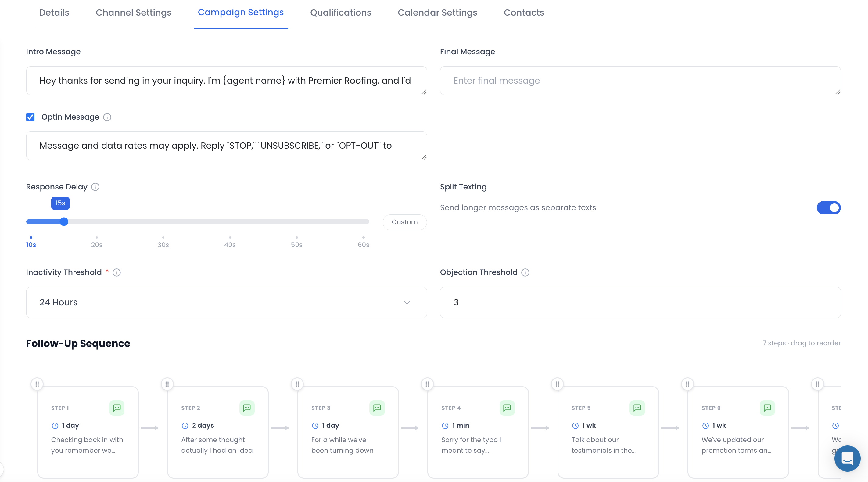
Task: Click the Optin Message info icon
Action: [x=107, y=117]
